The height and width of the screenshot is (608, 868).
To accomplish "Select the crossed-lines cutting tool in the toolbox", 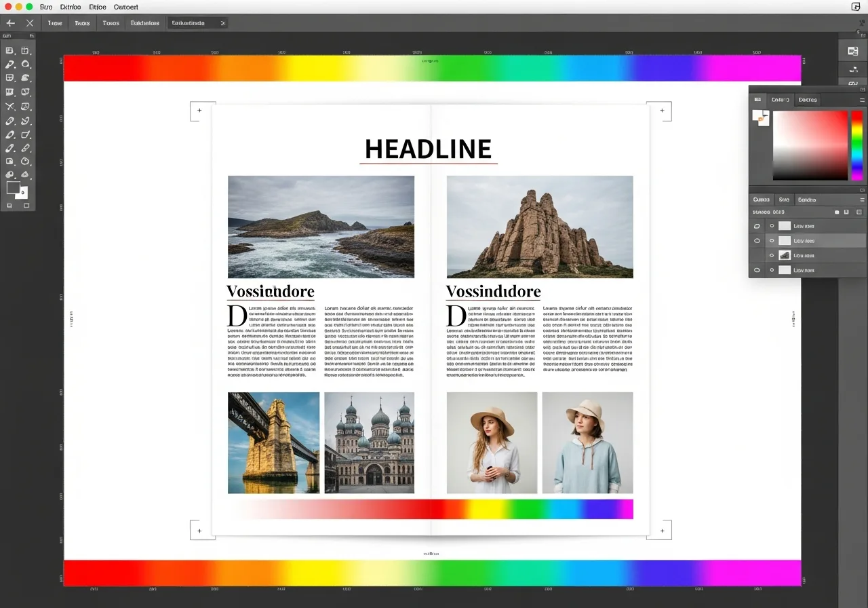I will coord(9,107).
